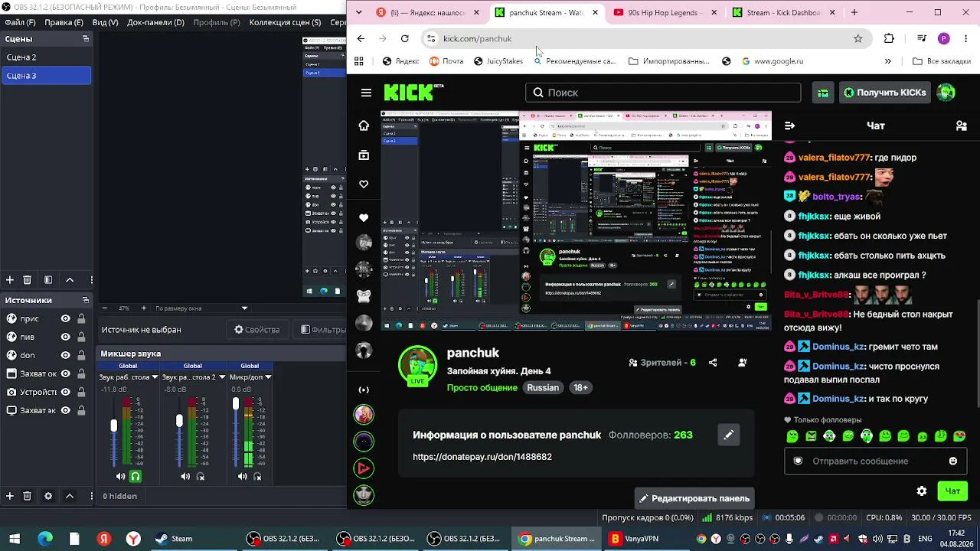
Task: Remove the selected OBS scene
Action: click(28, 280)
